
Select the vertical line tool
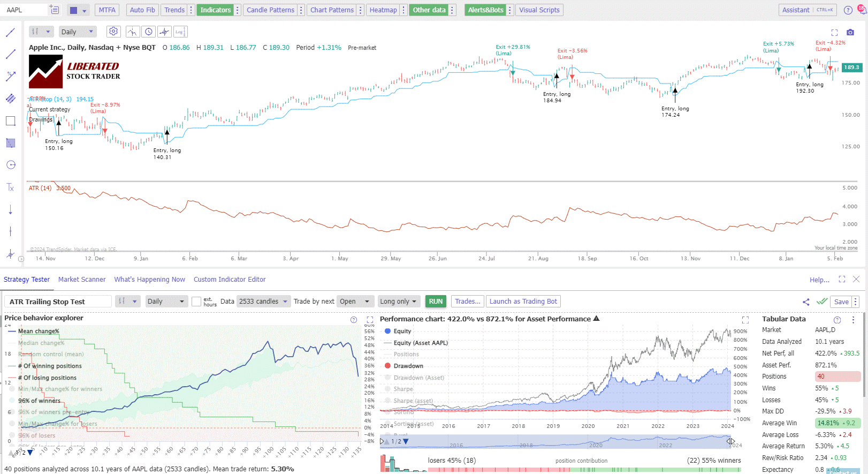pyautogui.click(x=10, y=231)
